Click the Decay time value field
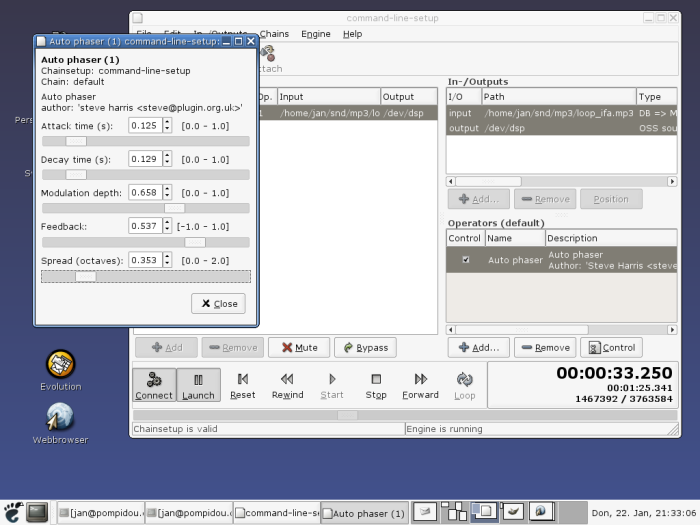 coord(144,159)
